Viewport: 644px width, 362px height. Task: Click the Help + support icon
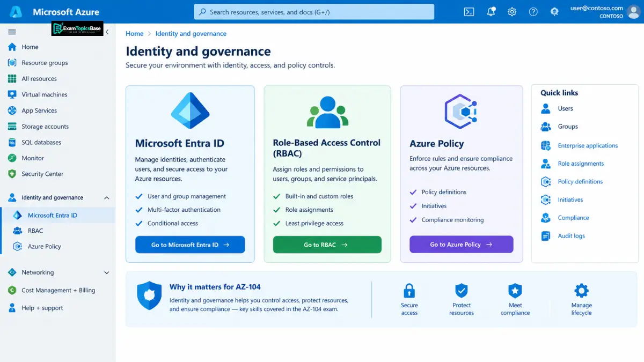[x=12, y=308]
